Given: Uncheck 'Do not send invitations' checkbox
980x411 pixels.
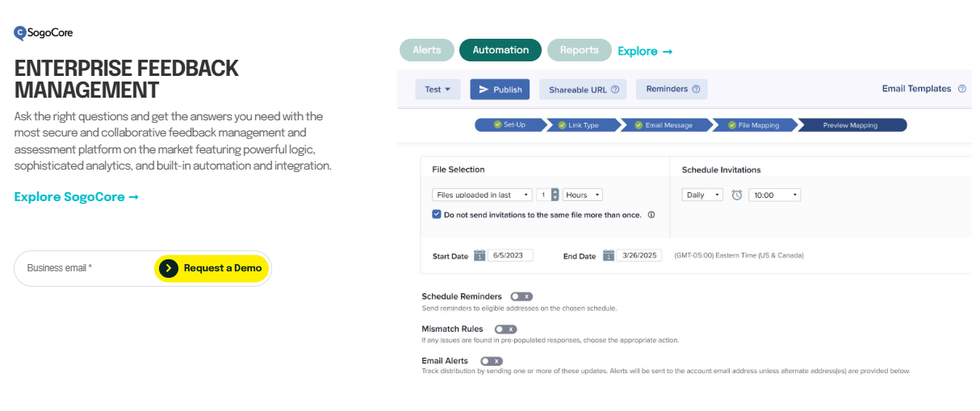Looking at the screenshot, I should (437, 215).
